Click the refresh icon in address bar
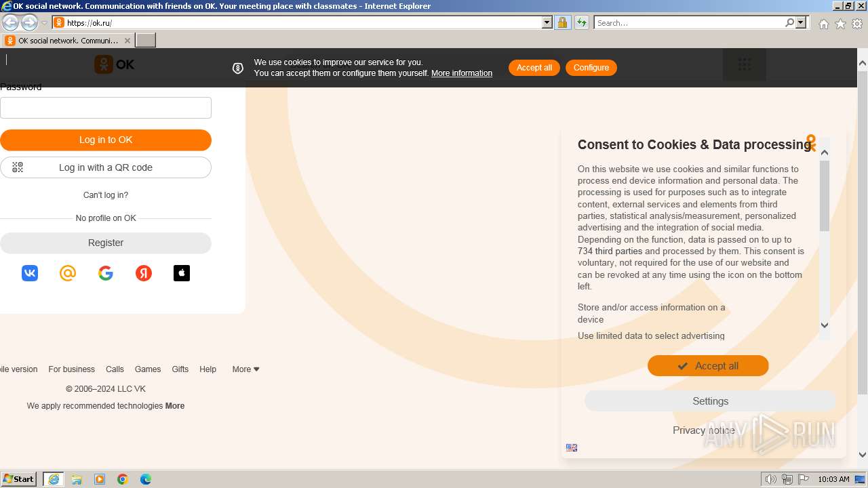Viewport: 868px width, 488px height. click(581, 22)
